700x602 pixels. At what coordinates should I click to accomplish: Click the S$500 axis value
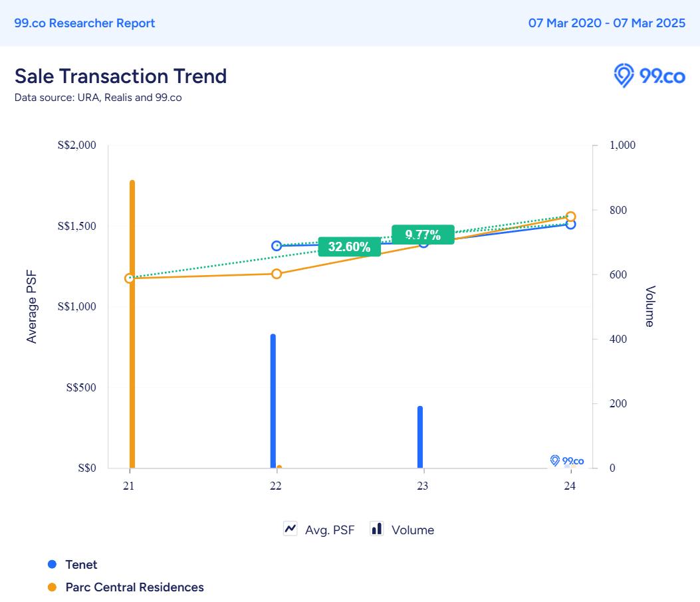pos(81,387)
